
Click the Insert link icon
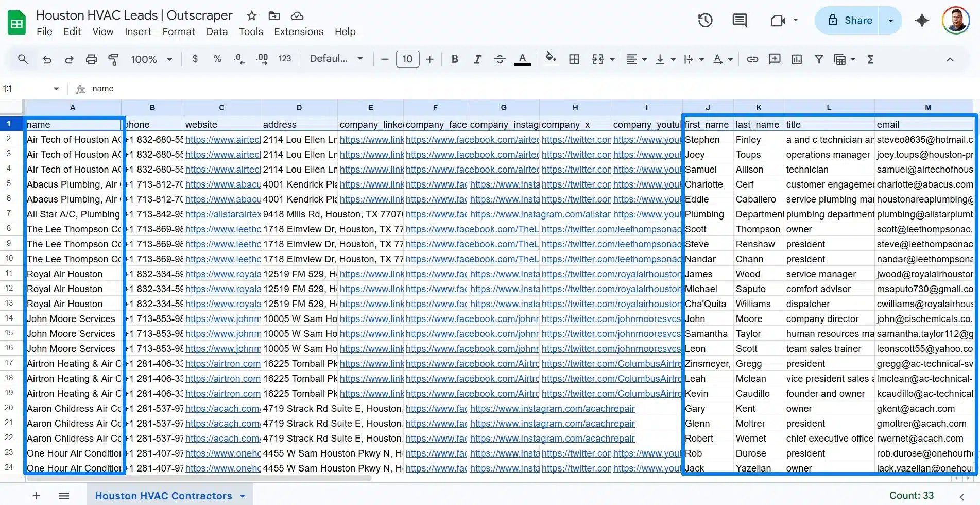pyautogui.click(x=752, y=59)
